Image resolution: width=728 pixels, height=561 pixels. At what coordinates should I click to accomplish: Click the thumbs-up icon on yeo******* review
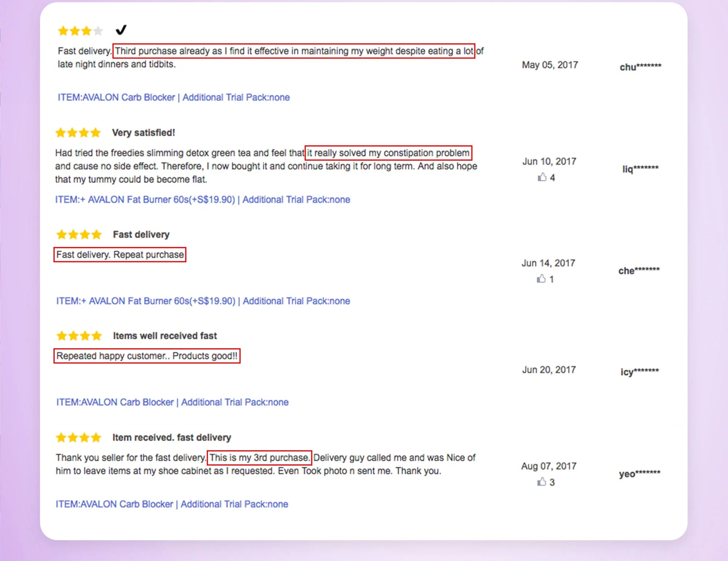[x=542, y=482]
